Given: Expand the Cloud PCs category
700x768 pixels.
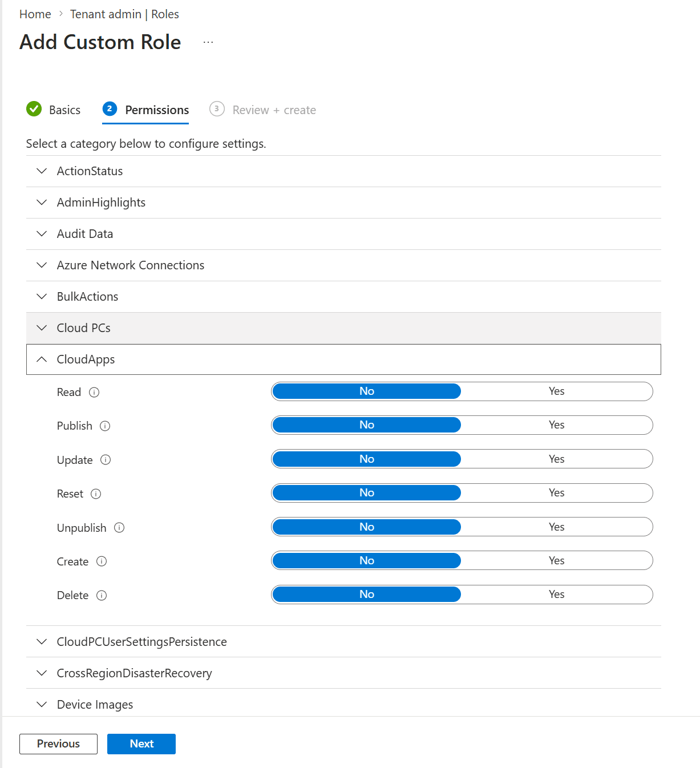Looking at the screenshot, I should coord(84,328).
